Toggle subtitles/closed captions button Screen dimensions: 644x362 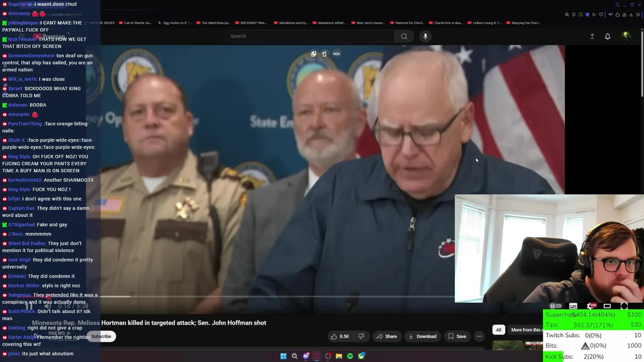573,306
